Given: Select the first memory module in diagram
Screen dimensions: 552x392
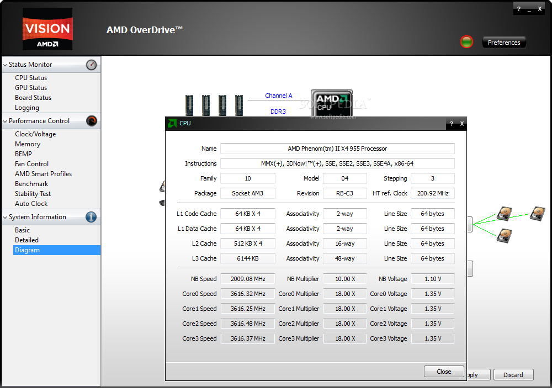Looking at the screenshot, I should click(189, 105).
